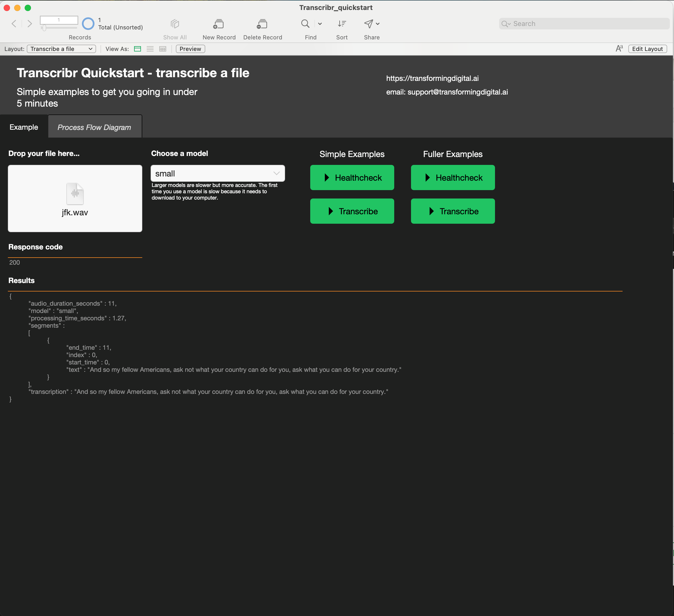Go to next record arrow
The height and width of the screenshot is (616, 674).
tap(30, 23)
